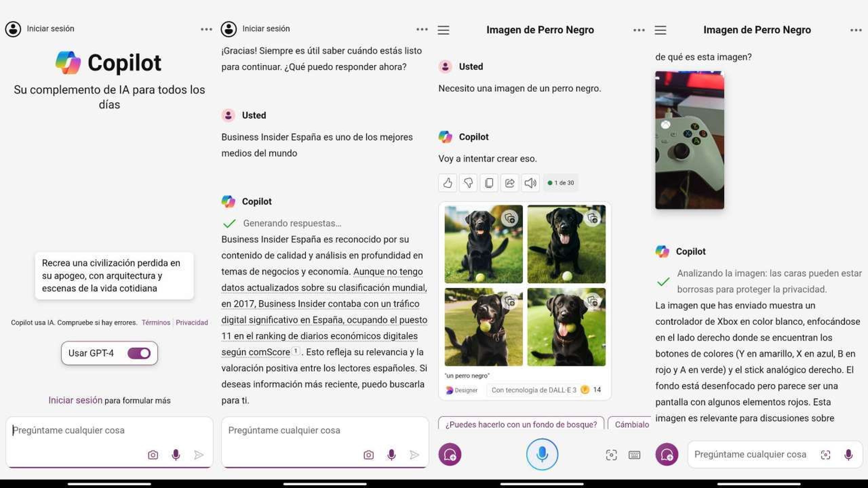Screen dimensions: 868x488
Task: Tap the profile avatar icon in second chat screen
Action: click(229, 29)
